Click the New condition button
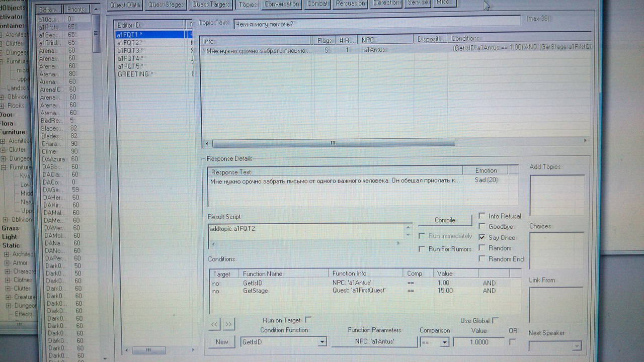 222,342
